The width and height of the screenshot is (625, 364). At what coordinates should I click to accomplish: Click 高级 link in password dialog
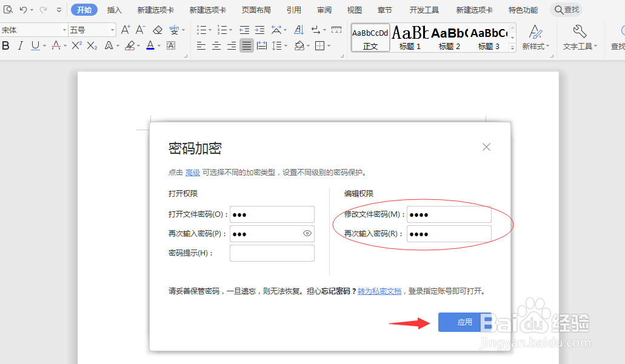click(x=193, y=173)
